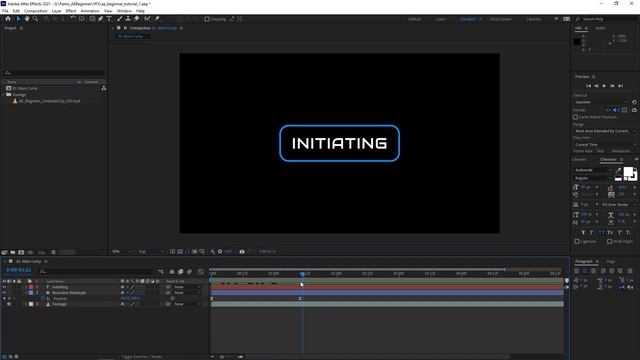Image resolution: width=640 pixels, height=360 pixels.
Task: Mute audio of Footage layer
Action: pos(9,304)
